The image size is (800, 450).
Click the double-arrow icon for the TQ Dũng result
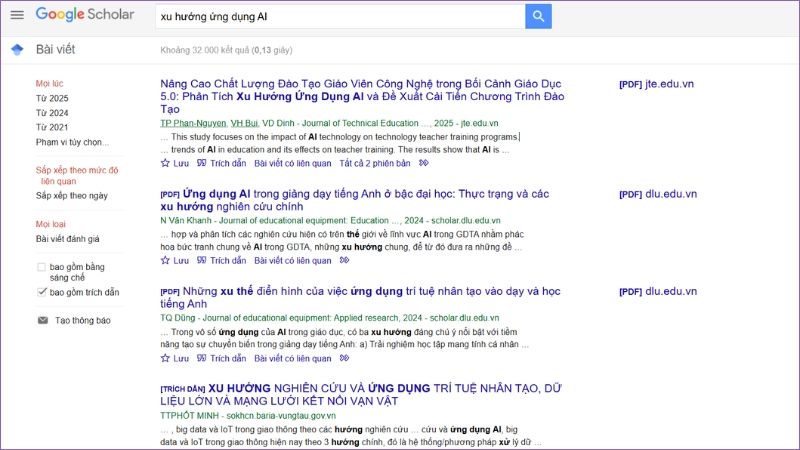click(x=344, y=358)
